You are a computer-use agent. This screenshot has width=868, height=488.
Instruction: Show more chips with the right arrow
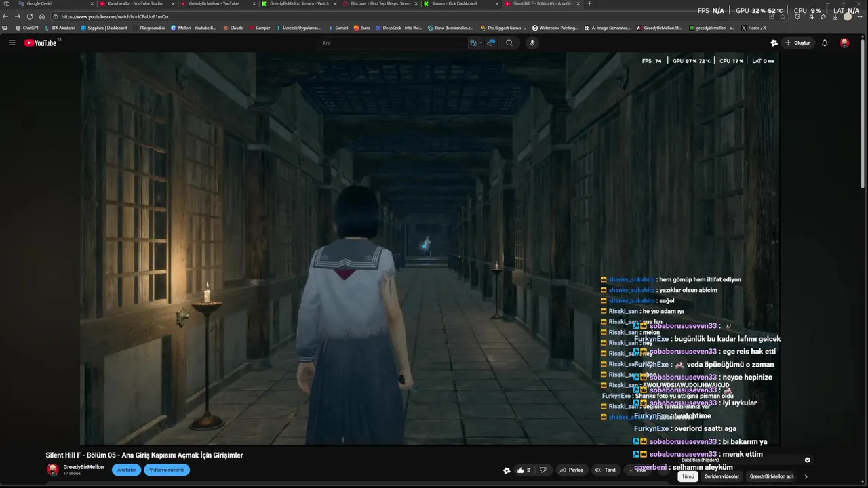pyautogui.click(x=806, y=476)
